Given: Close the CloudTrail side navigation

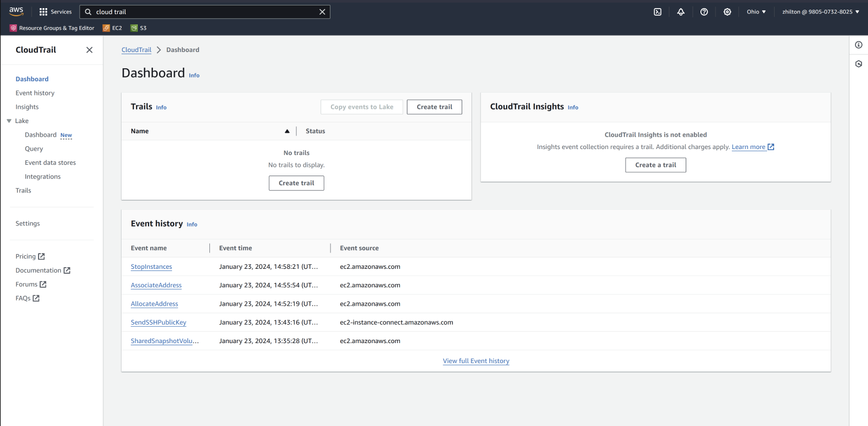Looking at the screenshot, I should (90, 50).
